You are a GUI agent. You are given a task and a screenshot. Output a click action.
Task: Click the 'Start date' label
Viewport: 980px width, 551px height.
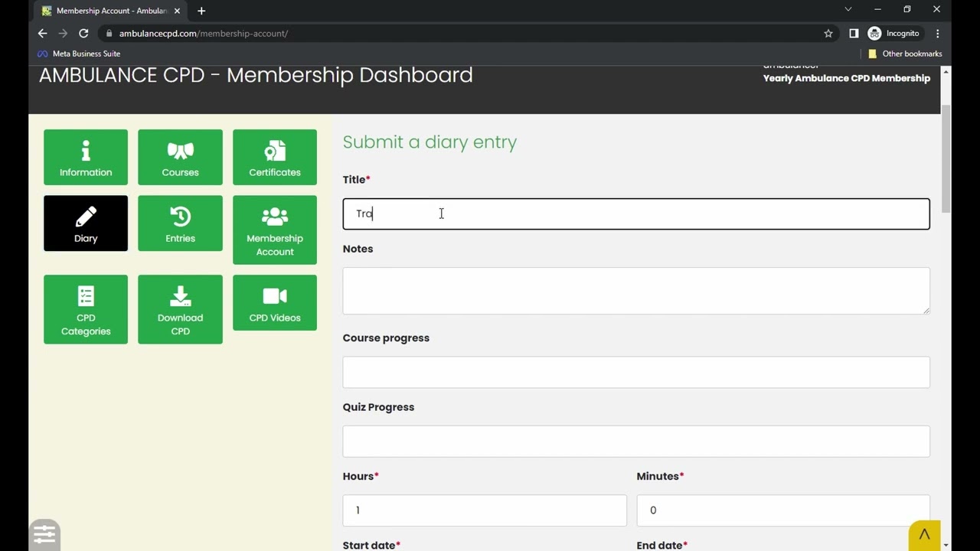(371, 545)
